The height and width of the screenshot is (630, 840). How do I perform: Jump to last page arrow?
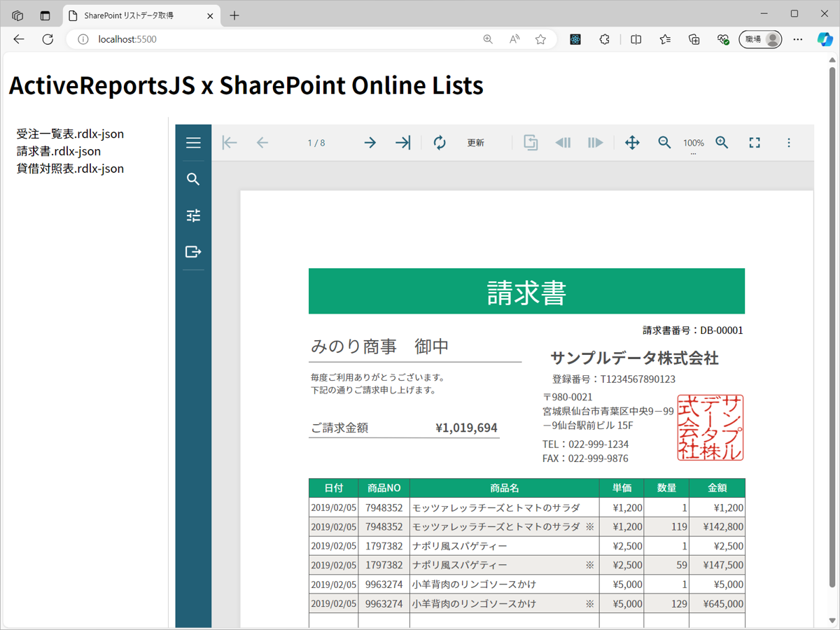coord(402,143)
